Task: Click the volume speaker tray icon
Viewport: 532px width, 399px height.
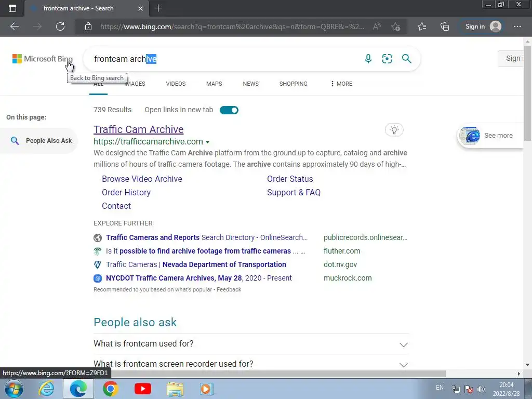Action: [x=481, y=389]
